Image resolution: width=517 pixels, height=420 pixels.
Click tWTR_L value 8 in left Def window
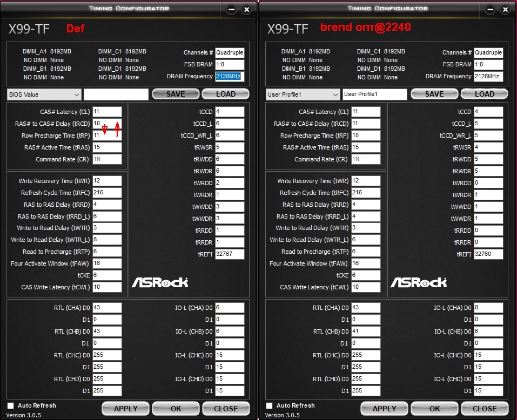tap(107, 240)
